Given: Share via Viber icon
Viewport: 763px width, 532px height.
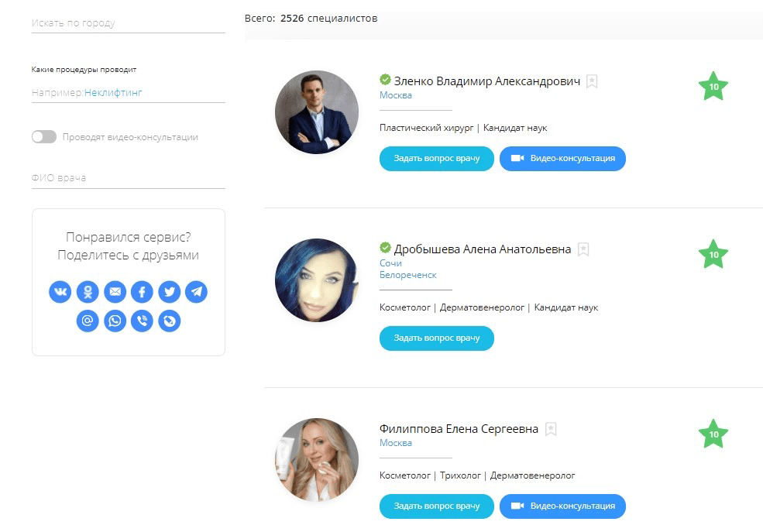Looking at the screenshot, I should point(142,320).
